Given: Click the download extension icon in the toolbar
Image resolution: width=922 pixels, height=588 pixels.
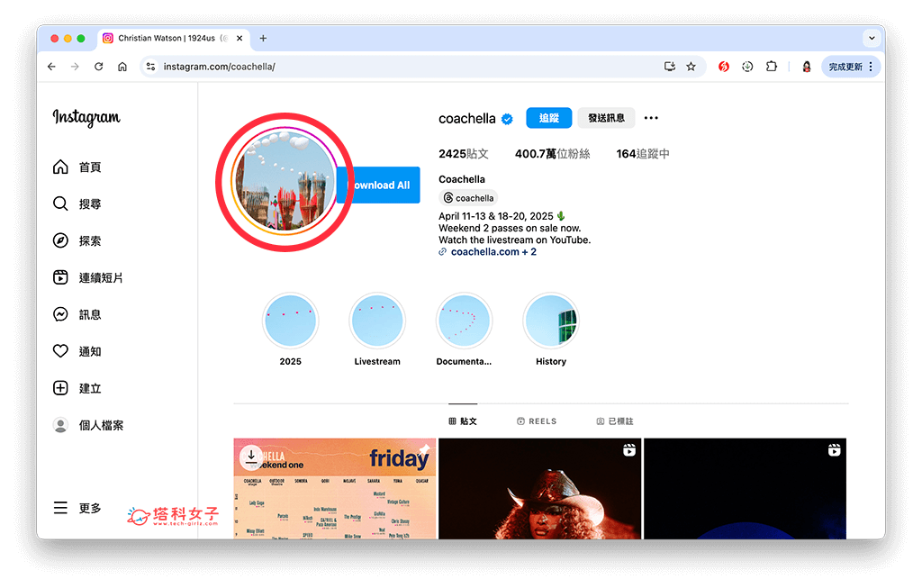Looking at the screenshot, I should coord(747,67).
